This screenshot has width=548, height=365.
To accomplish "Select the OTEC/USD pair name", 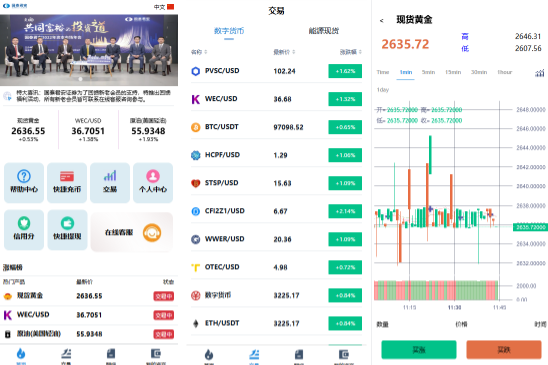I will 222,267.
